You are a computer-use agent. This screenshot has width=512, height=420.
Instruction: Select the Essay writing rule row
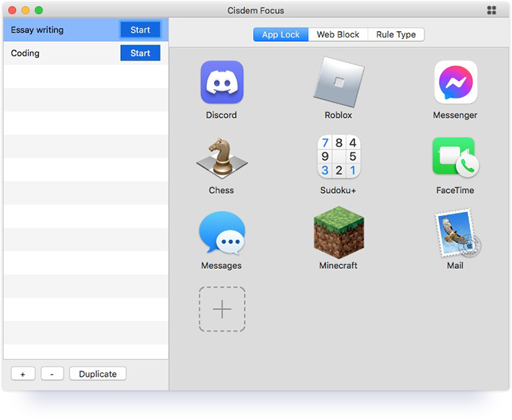[86, 30]
